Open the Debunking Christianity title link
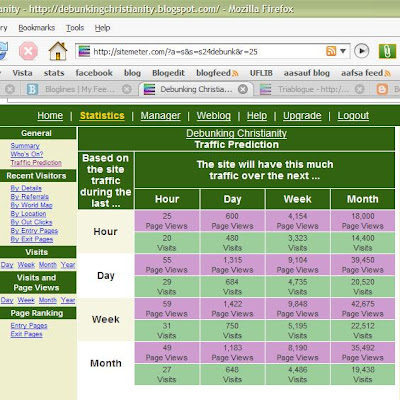This screenshot has width=400, height=400. coord(236,133)
